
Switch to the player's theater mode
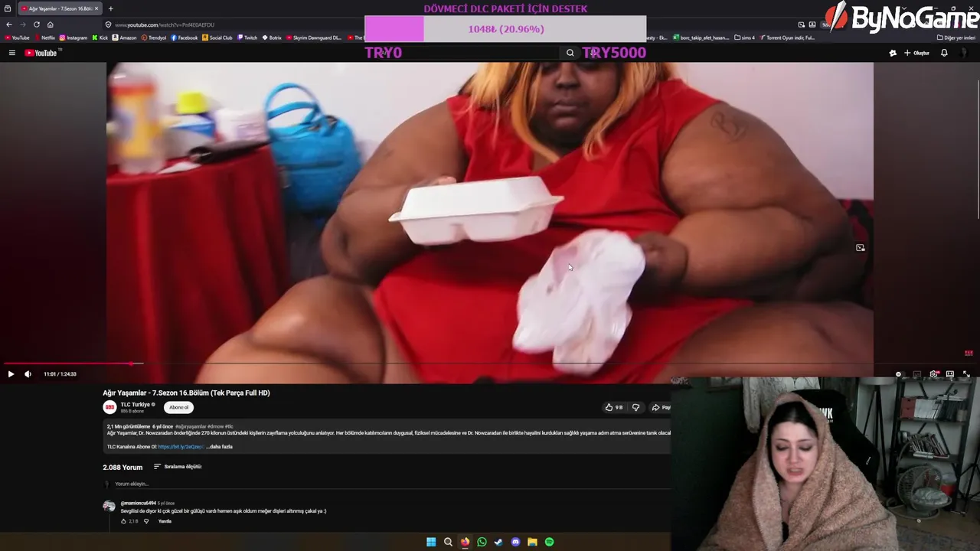point(950,374)
